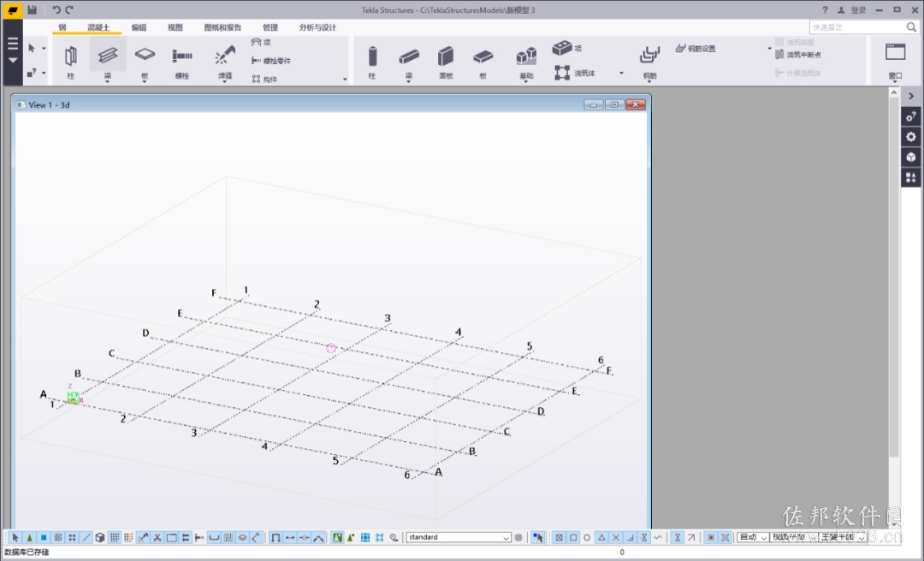Toggle snap to center circle switch

(587, 537)
